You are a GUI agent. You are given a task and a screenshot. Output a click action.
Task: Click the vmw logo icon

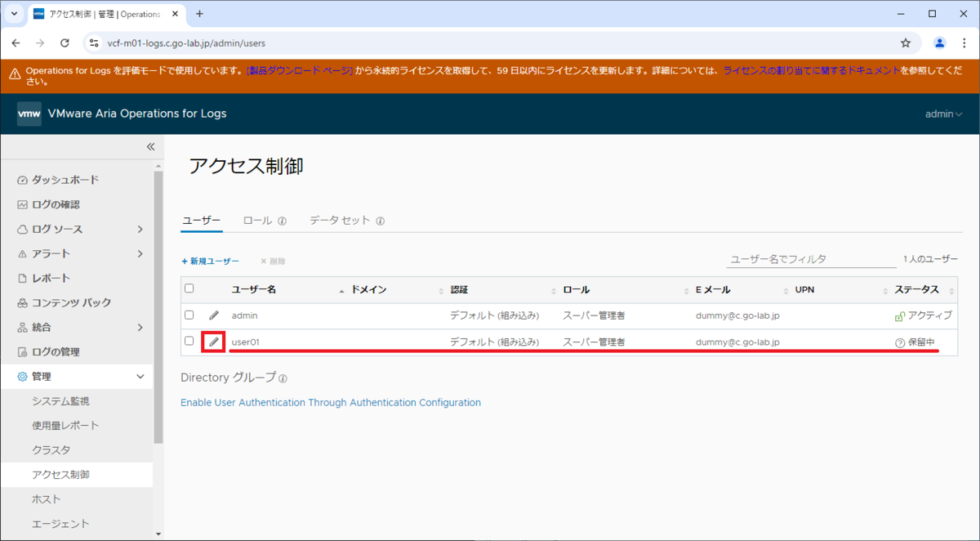point(29,114)
